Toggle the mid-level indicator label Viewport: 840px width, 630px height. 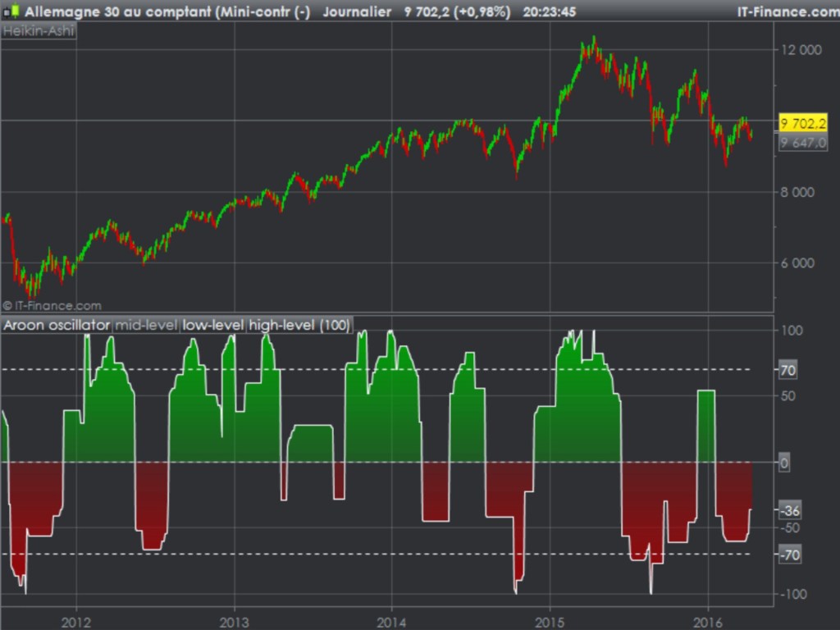click(x=146, y=326)
